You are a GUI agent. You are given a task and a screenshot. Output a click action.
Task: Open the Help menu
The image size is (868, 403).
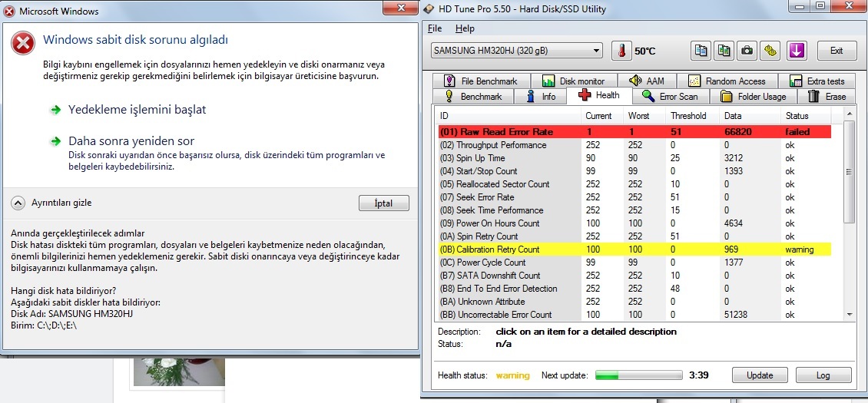[x=465, y=28]
